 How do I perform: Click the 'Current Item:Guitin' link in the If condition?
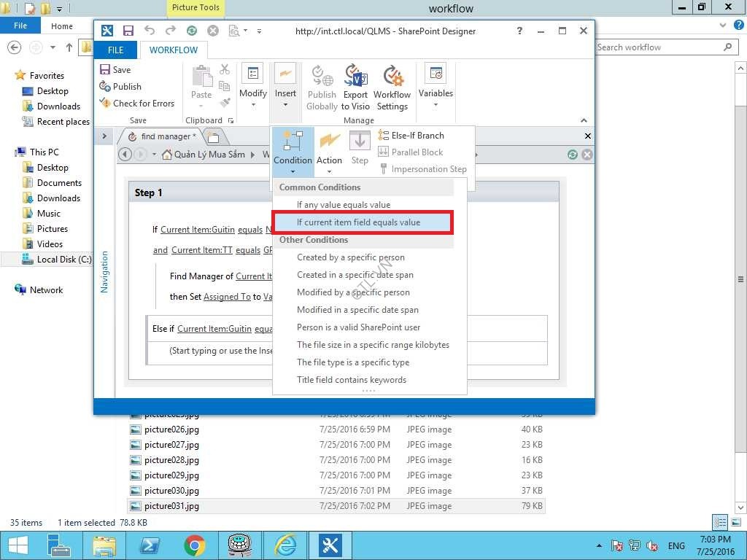196,230
